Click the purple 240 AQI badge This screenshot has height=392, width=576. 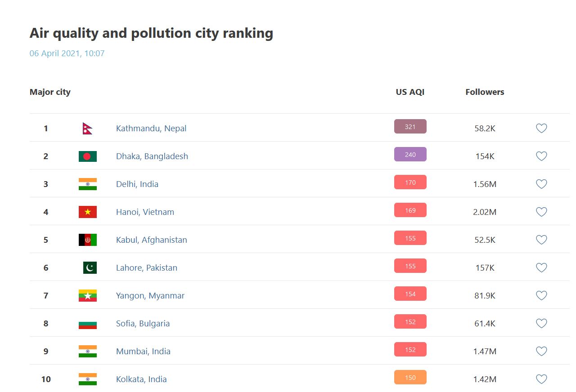pyautogui.click(x=410, y=155)
